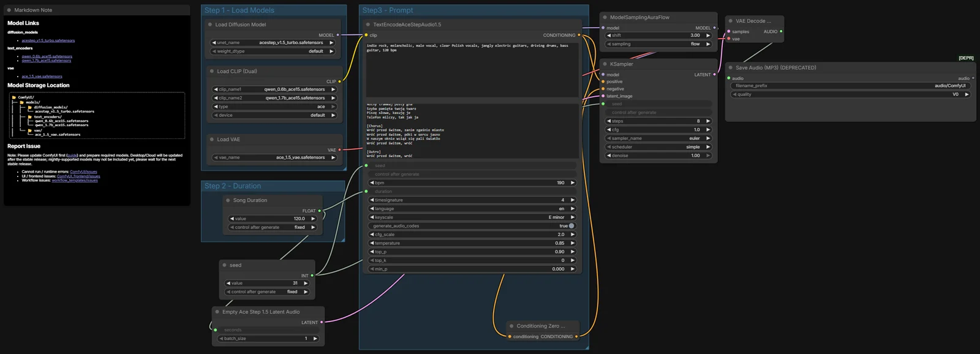980x354 pixels.
Task: Open seed node's control after generate dropdown
Action: pyautogui.click(x=266, y=292)
